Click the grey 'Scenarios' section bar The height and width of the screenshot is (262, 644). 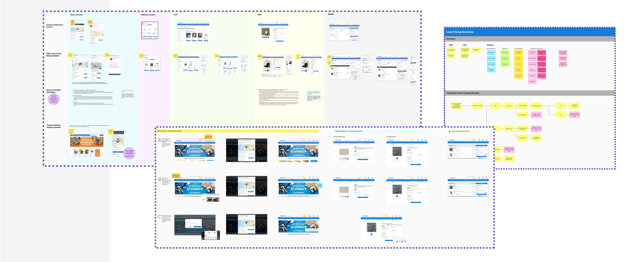pos(530,39)
